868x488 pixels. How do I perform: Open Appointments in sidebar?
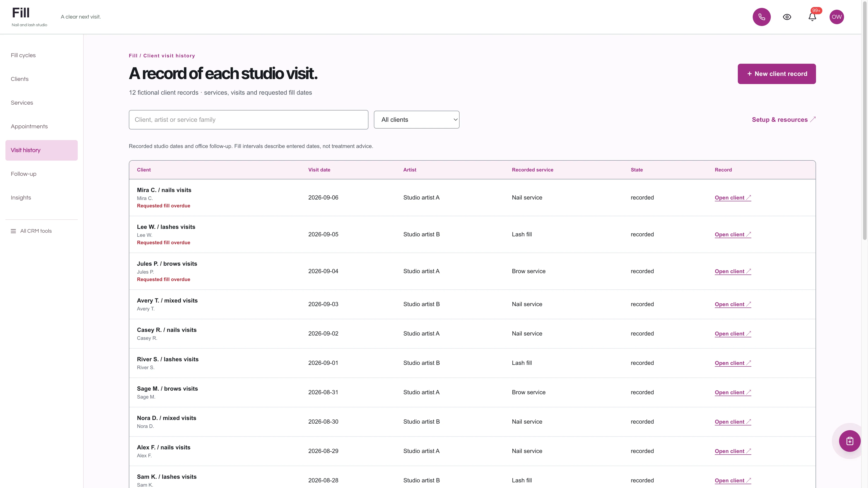[41, 126]
